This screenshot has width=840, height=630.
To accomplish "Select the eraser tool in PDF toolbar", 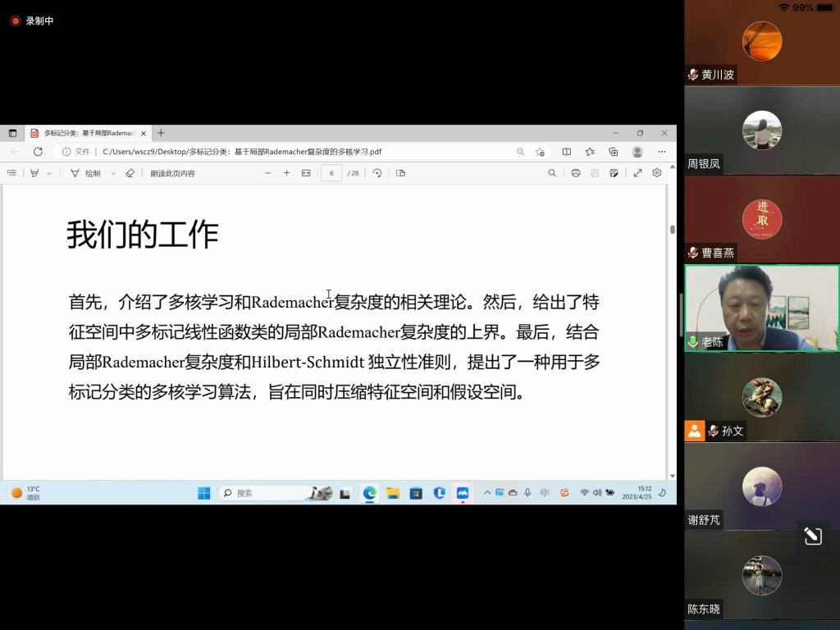I will [130, 173].
